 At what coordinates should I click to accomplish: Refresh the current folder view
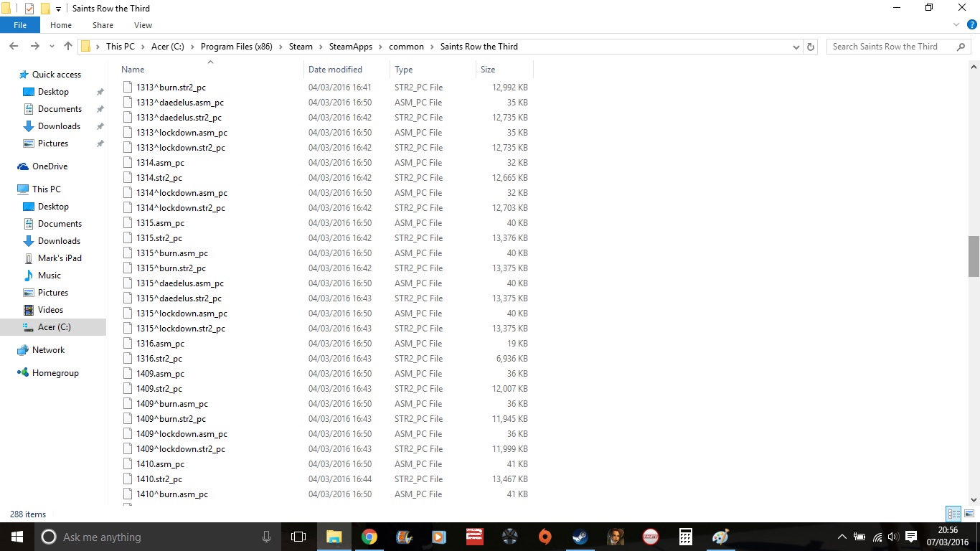click(x=811, y=47)
